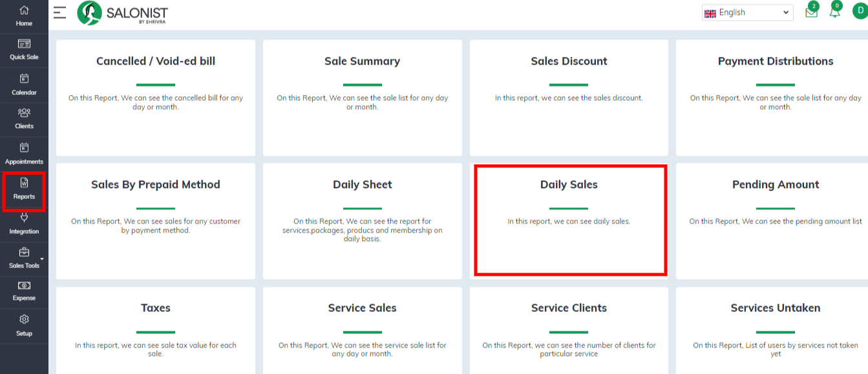
Task: Open the Expense money icon
Action: point(24,286)
